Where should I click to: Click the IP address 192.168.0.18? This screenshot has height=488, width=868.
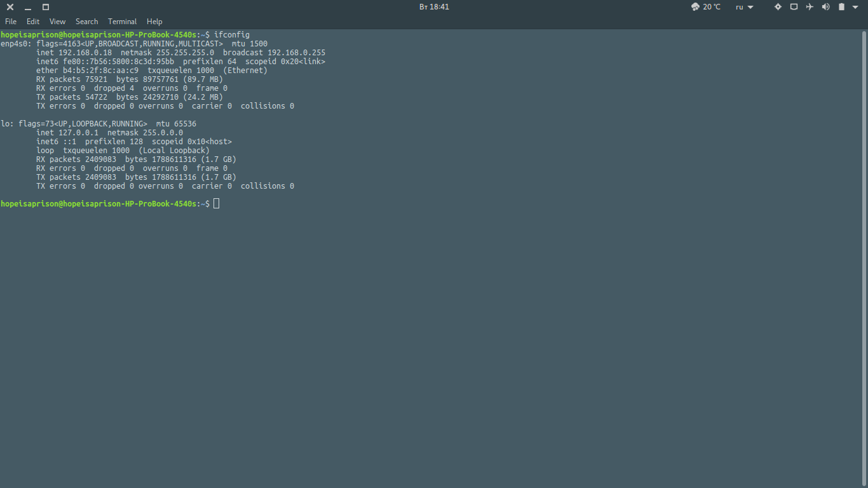pyautogui.click(x=85, y=52)
